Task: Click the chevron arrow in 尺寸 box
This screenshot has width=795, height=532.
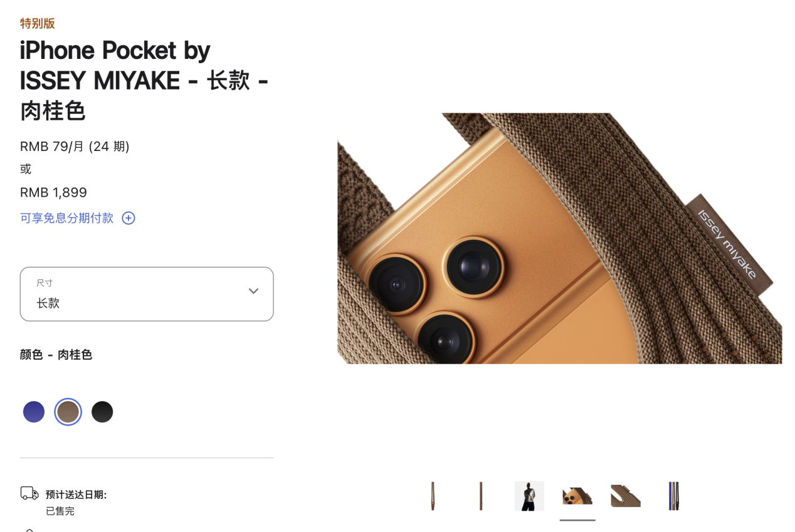Action: 253,291
